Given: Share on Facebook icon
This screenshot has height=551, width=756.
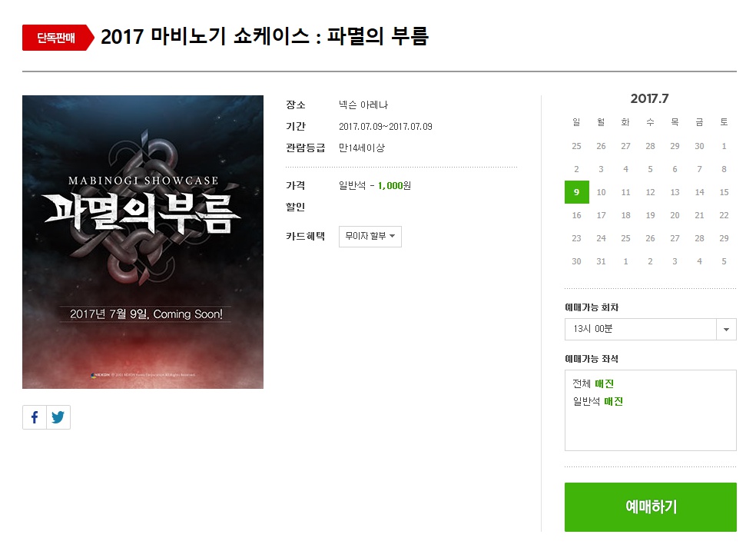Looking at the screenshot, I should (x=35, y=417).
